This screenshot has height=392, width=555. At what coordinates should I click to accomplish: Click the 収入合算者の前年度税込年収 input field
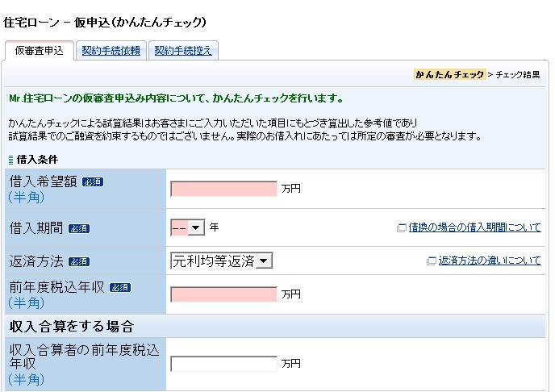pyautogui.click(x=223, y=364)
